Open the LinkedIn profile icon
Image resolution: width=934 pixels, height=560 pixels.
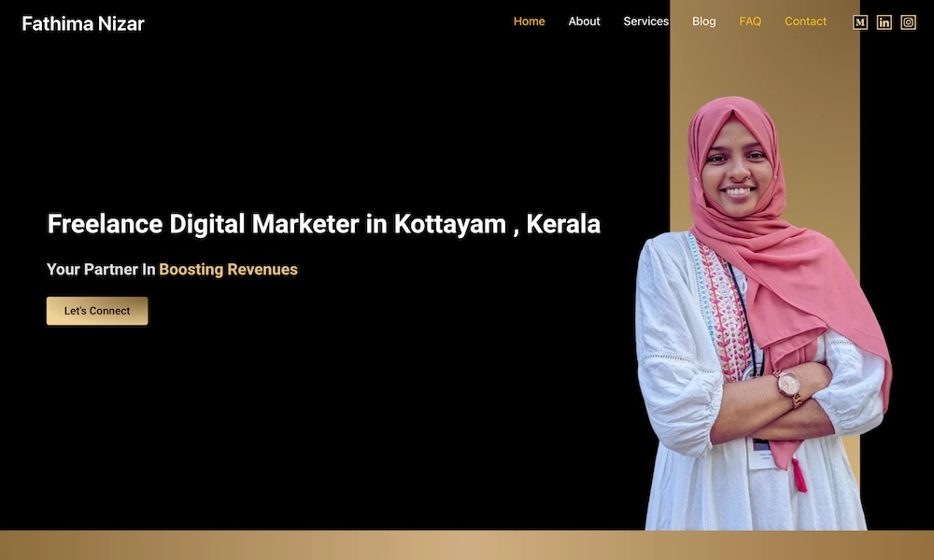pyautogui.click(x=884, y=22)
